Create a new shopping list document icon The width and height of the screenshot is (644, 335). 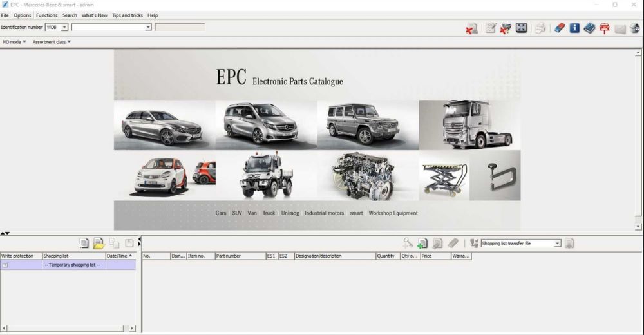coord(84,243)
